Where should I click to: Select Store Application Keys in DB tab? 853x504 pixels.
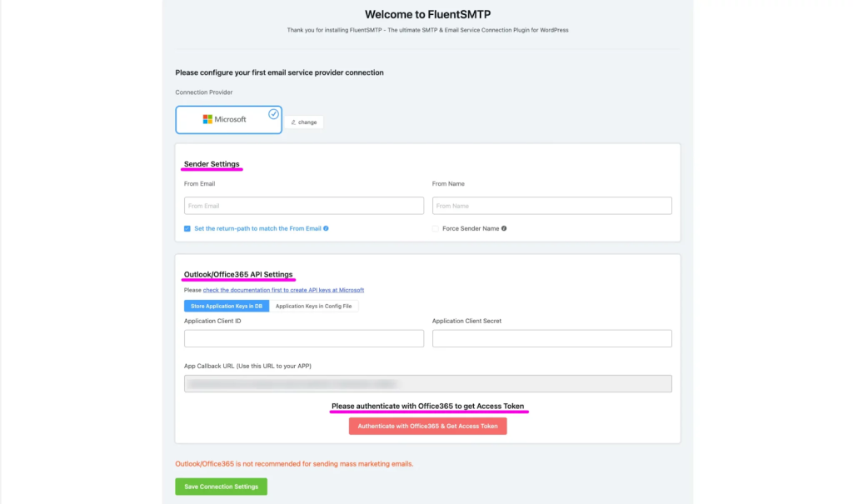[227, 307]
